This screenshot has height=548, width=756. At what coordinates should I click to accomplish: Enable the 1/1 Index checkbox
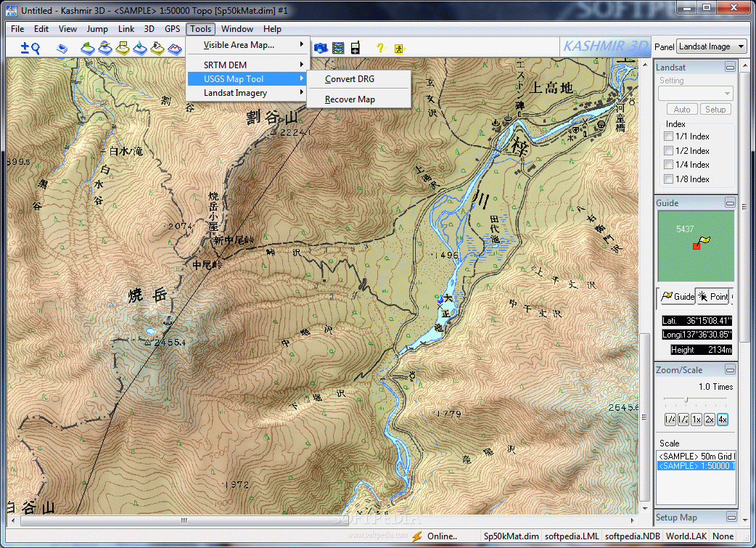[x=668, y=136]
